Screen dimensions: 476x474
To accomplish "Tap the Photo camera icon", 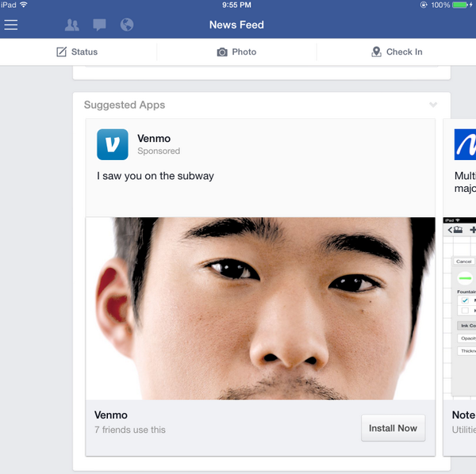I will [222, 52].
